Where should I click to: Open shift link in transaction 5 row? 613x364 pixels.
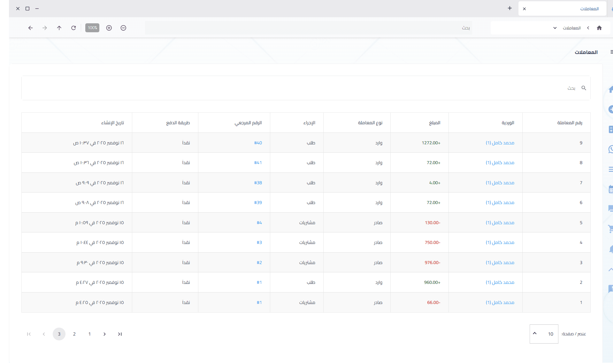coord(500,223)
